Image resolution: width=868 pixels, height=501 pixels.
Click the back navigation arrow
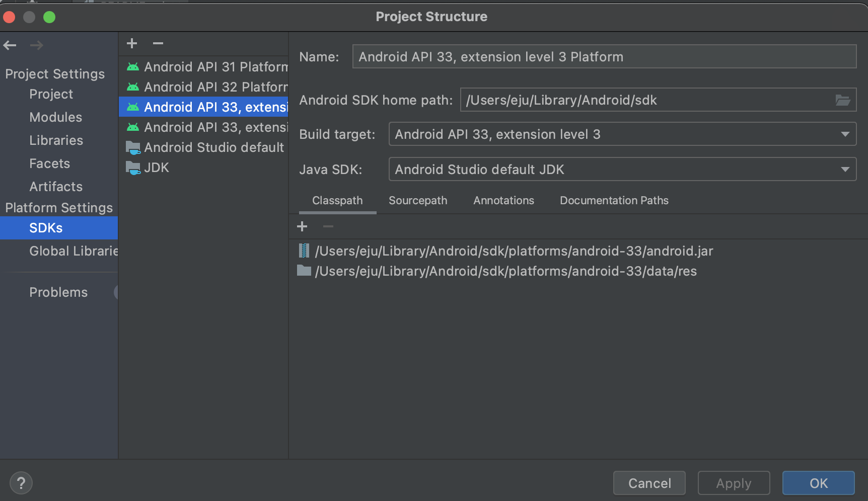10,45
